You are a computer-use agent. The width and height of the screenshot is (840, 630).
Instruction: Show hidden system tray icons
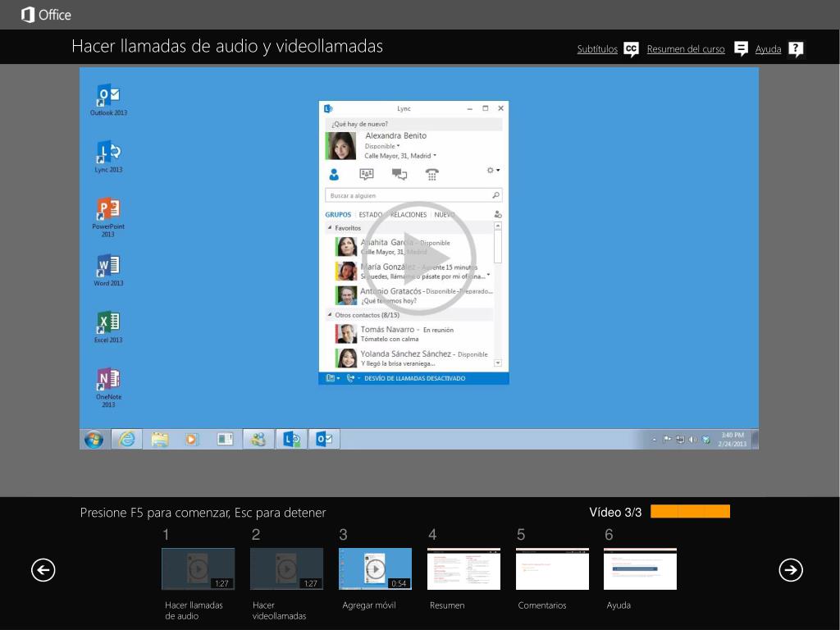pos(654,440)
